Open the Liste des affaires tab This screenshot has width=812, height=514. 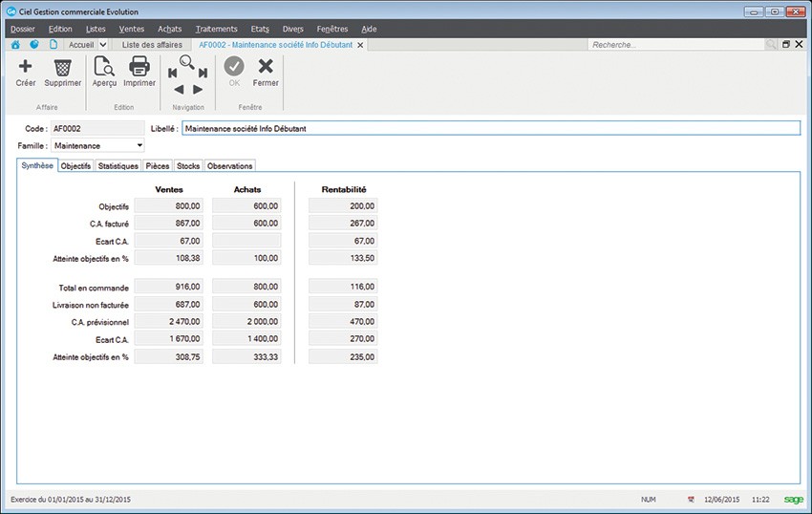tap(153, 45)
